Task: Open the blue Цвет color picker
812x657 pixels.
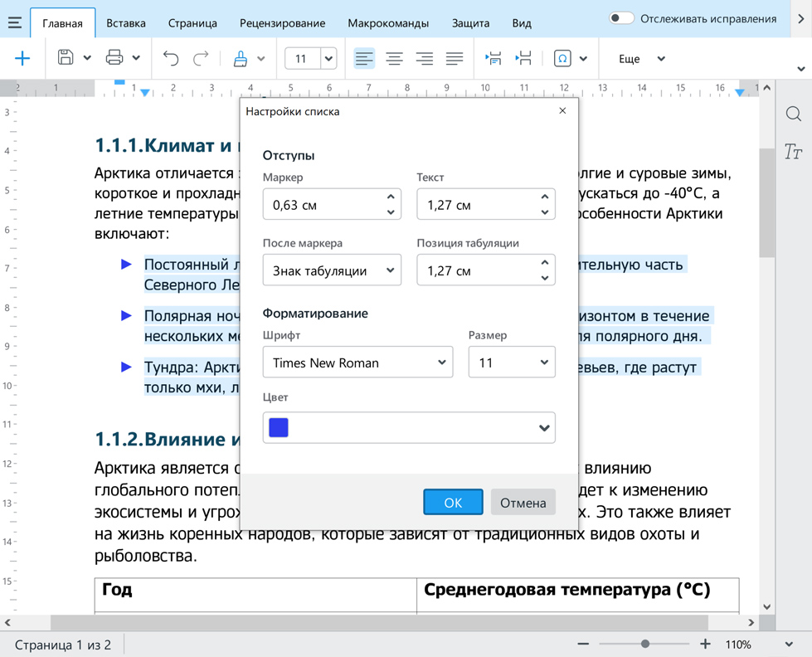Action: [x=408, y=428]
